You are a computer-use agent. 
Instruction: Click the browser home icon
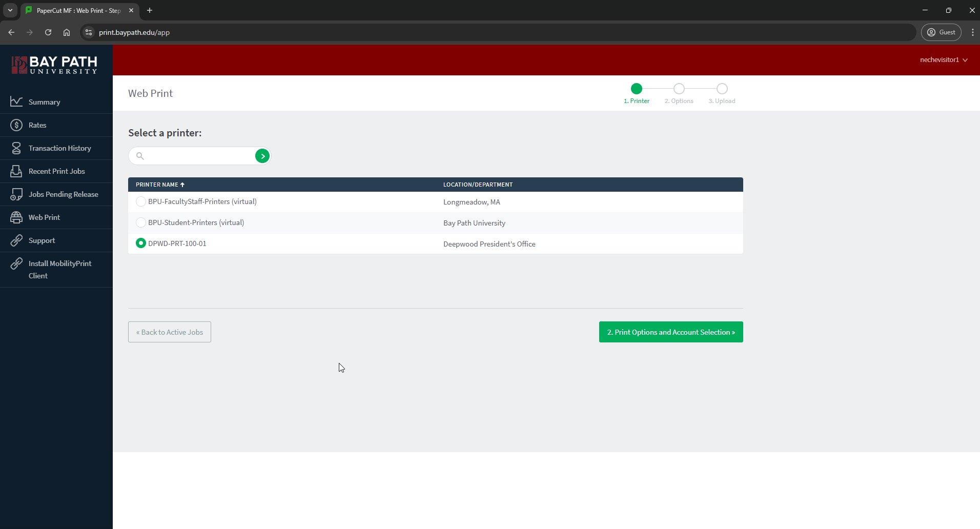[x=67, y=32]
